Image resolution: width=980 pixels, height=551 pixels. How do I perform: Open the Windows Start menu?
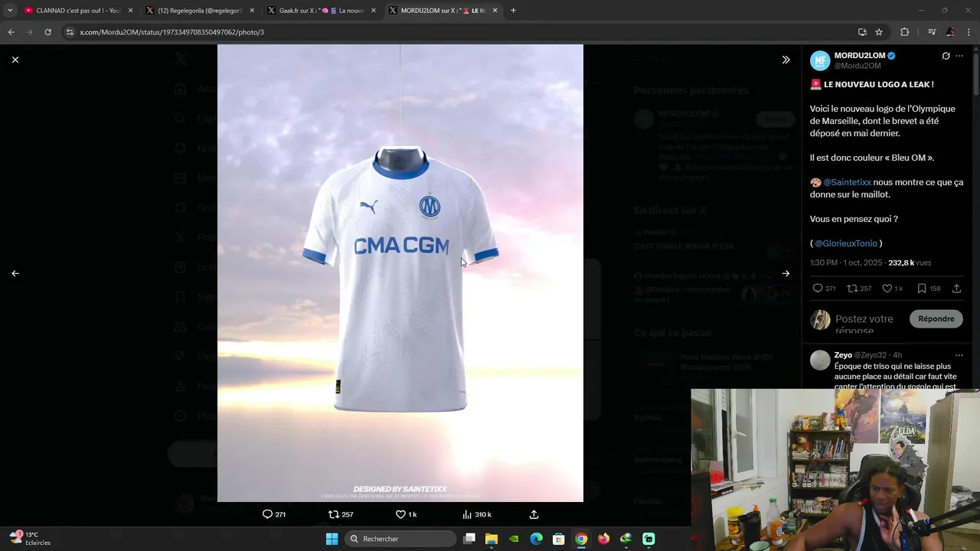point(332,539)
